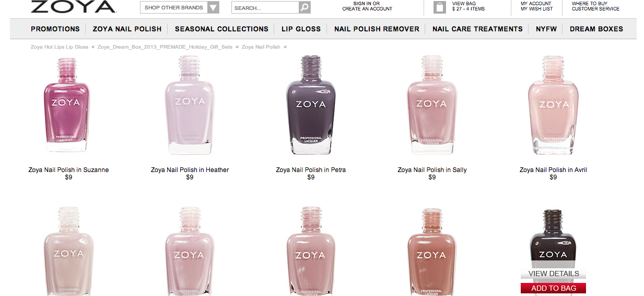Click into the Search field
Image resolution: width=644 pixels, height=296 pixels.
pos(265,8)
